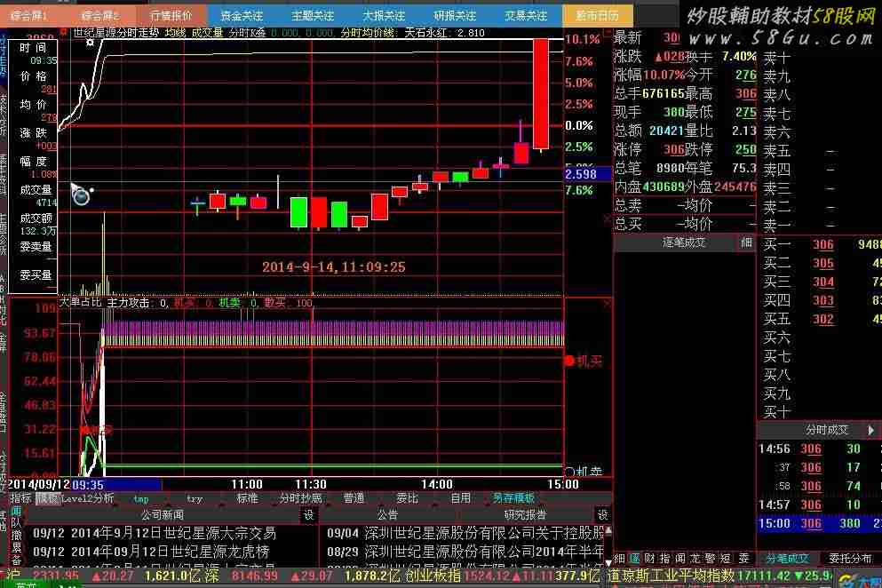Select the tmp template
The height and width of the screenshot is (588, 882).
[x=141, y=498]
